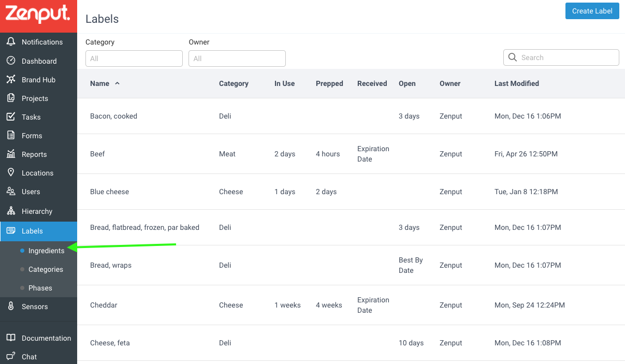This screenshot has width=625, height=364.
Task: Select Ingredients under Labels
Action: 47,251
